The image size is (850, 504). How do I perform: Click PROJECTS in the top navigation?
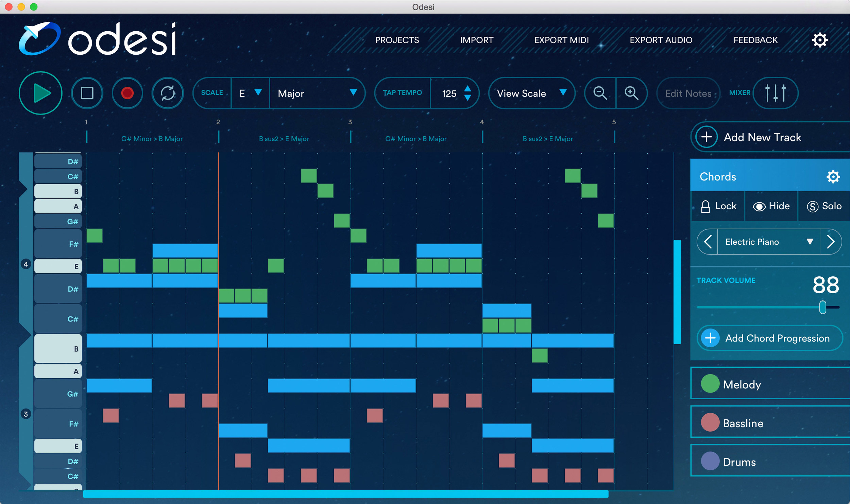[x=397, y=40]
